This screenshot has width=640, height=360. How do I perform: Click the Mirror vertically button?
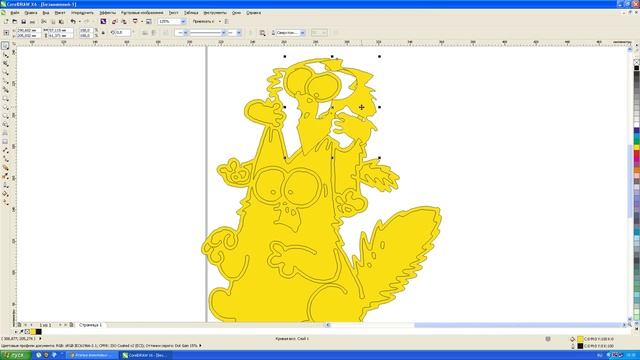point(154,33)
